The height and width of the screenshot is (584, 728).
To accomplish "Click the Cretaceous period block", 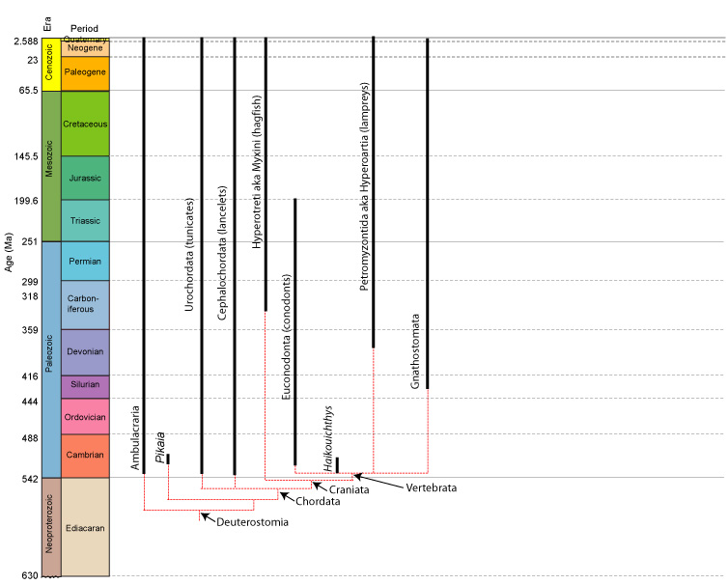I will point(85,124).
